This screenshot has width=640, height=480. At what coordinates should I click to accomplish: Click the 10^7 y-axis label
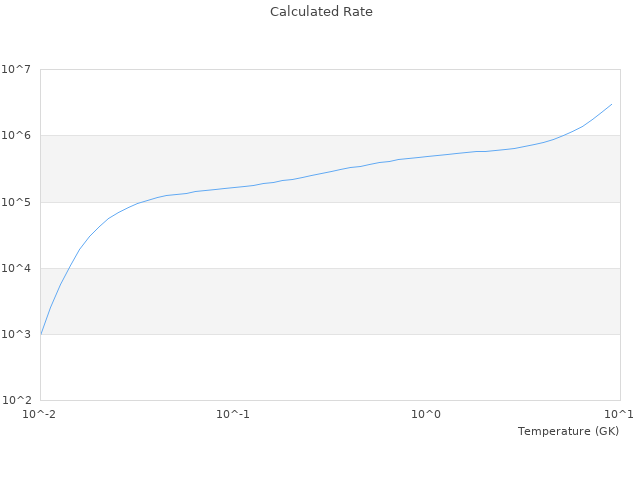tap(16, 70)
